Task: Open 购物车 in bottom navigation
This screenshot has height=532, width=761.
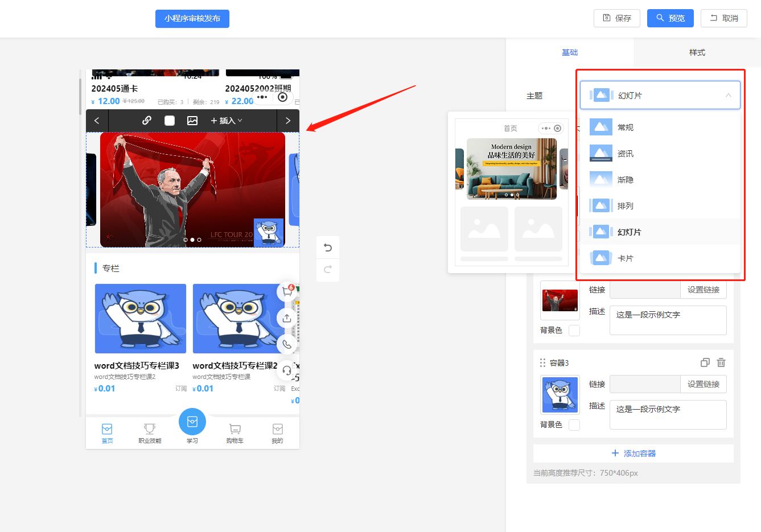Action: 235,433
